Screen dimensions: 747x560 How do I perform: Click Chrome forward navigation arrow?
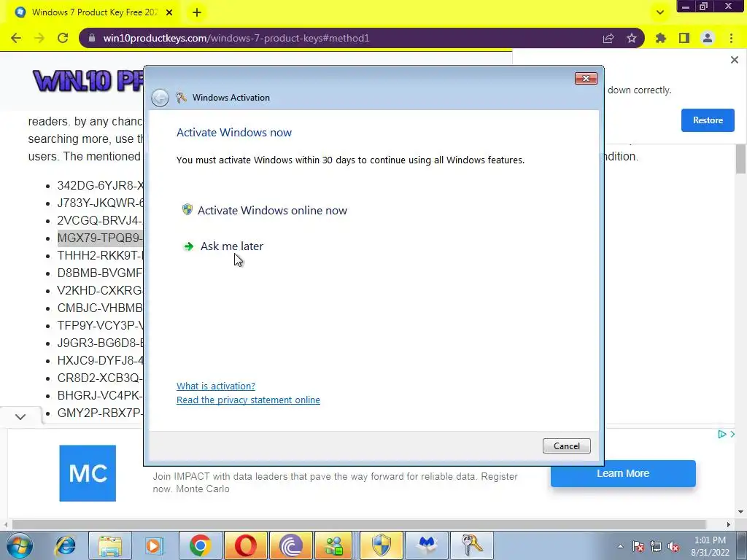coord(39,38)
